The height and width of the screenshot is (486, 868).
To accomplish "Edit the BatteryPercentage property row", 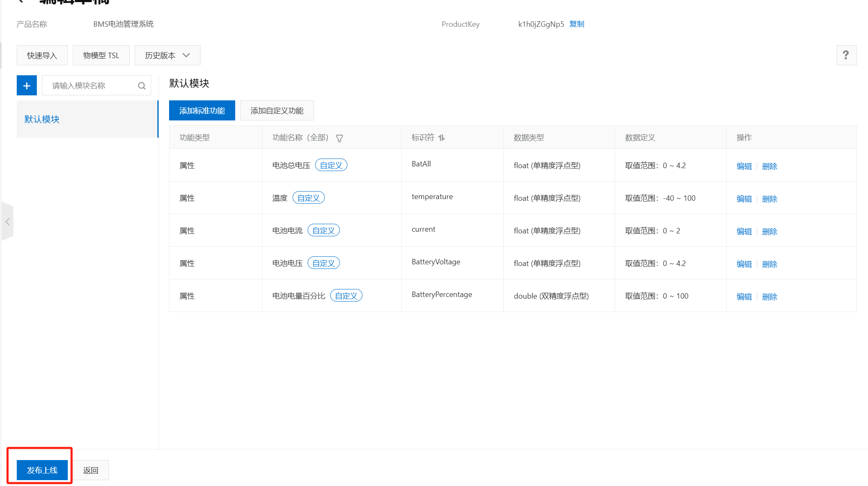I will (744, 297).
